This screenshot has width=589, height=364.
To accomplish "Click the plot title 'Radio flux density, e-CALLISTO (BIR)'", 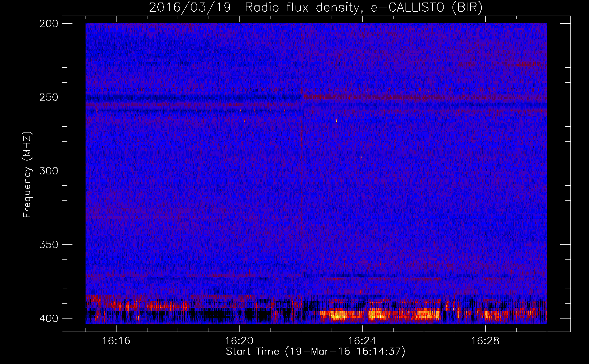I will pyautogui.click(x=363, y=8).
